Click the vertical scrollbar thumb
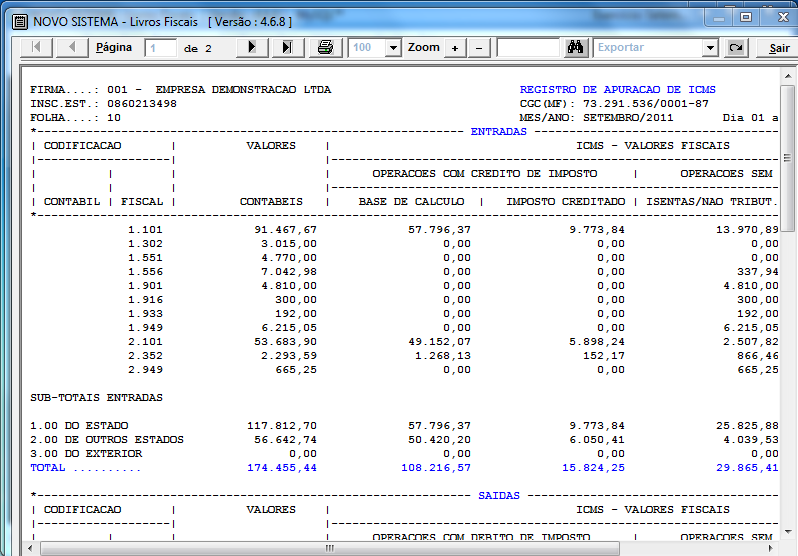 click(787, 158)
